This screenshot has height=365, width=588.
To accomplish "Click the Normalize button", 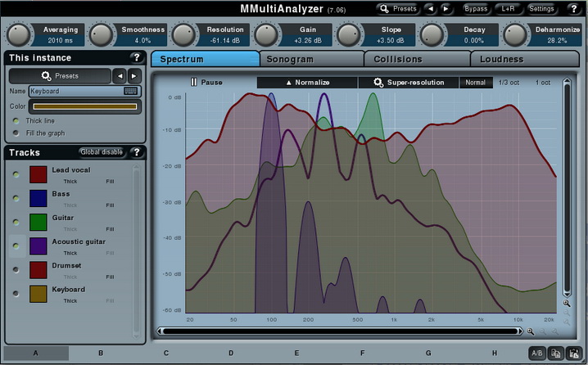I will pos(307,83).
